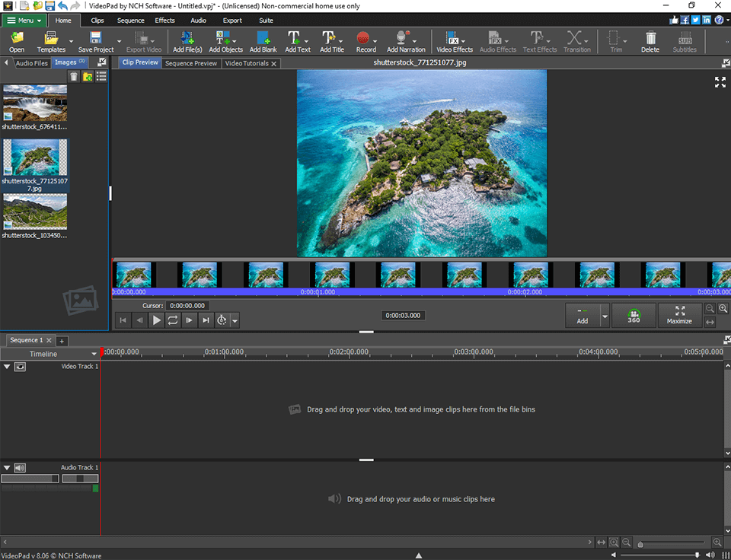Click the 360 video button

pos(634,315)
